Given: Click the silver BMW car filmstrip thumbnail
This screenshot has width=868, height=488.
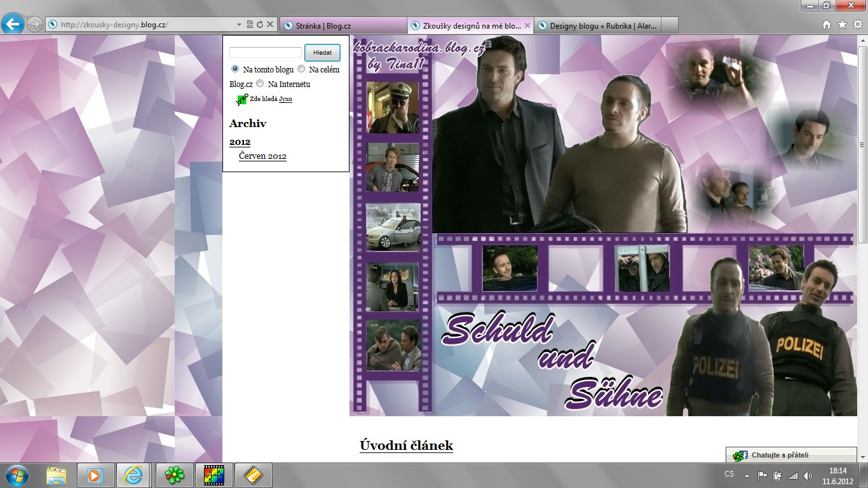Looking at the screenshot, I should (x=393, y=227).
